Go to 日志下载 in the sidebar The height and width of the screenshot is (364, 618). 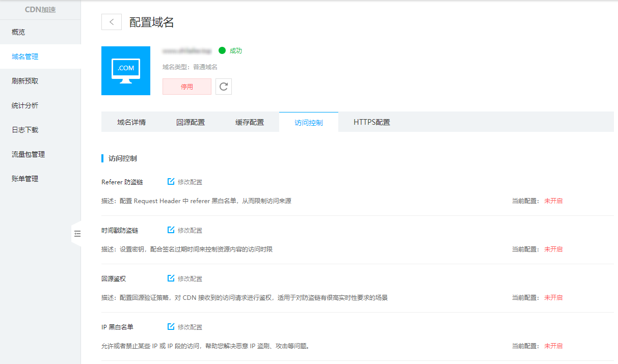tap(25, 130)
